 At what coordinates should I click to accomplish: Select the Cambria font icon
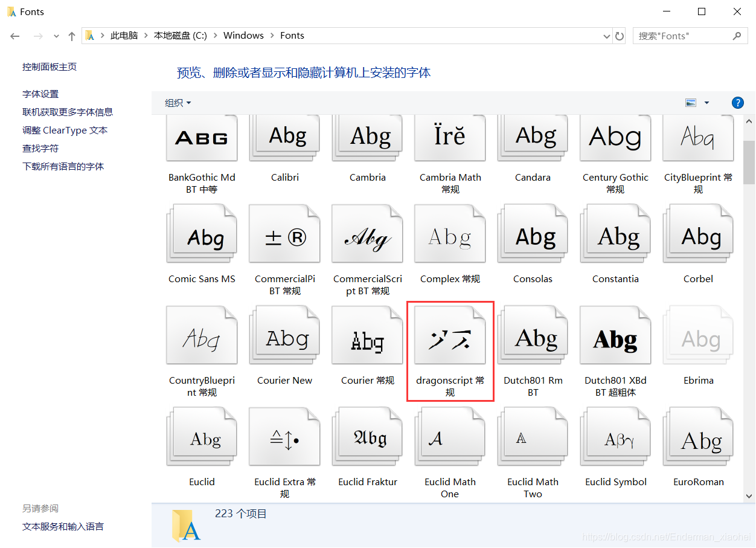coord(367,139)
